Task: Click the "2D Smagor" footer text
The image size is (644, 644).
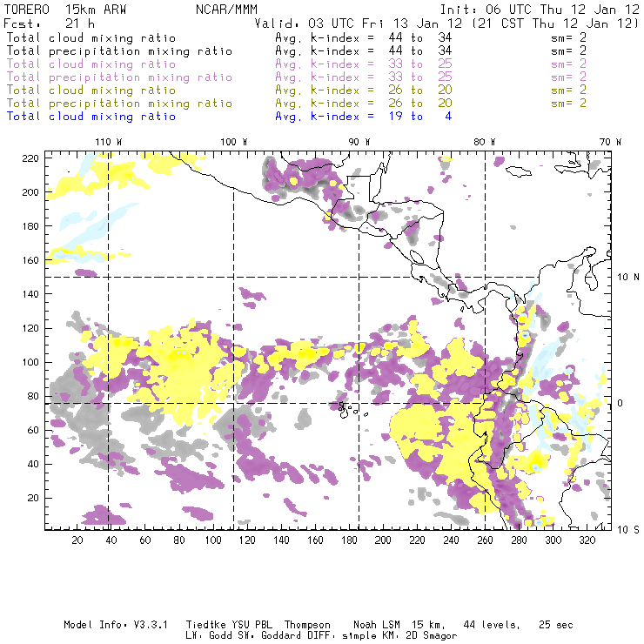Action: tap(432, 636)
